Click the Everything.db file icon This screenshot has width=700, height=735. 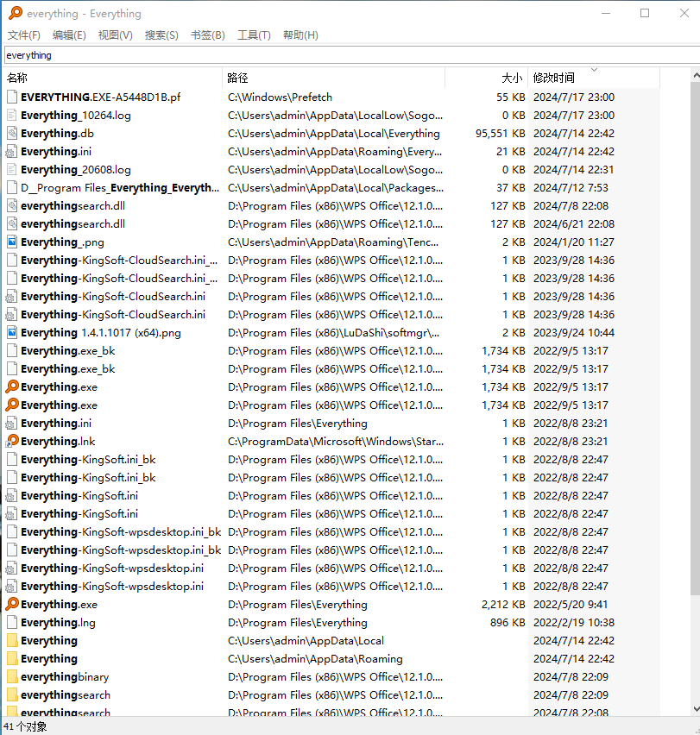click(x=12, y=134)
